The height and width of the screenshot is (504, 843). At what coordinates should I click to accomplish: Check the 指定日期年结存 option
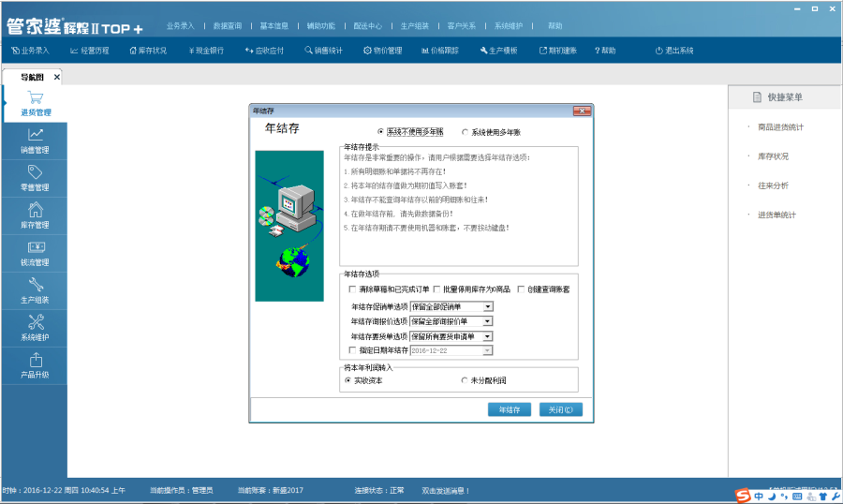pyautogui.click(x=352, y=350)
